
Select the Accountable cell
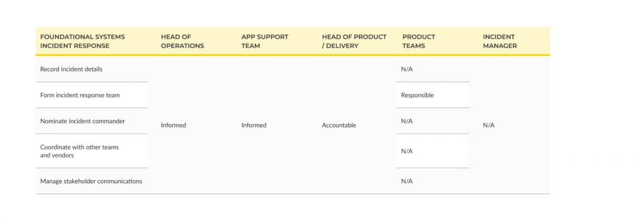coord(339,125)
